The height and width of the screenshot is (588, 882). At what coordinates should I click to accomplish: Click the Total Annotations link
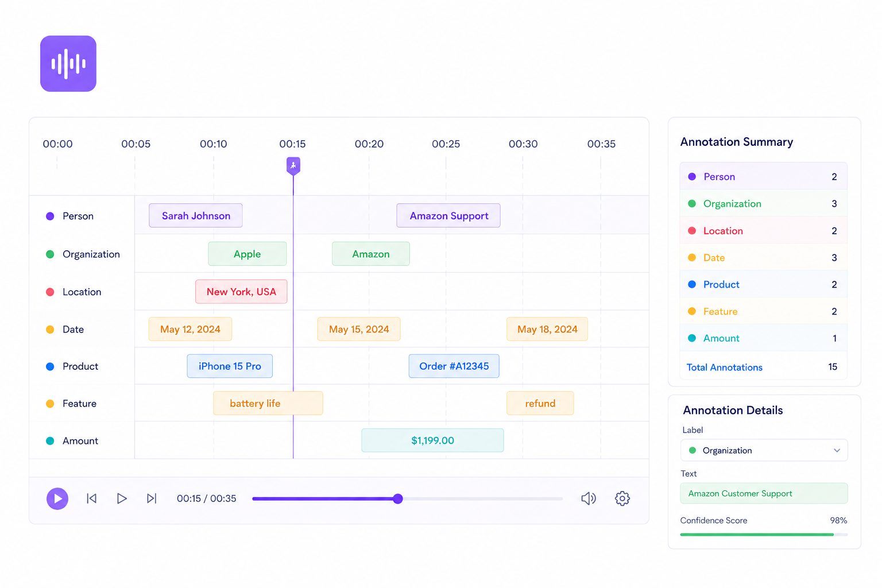[725, 367]
